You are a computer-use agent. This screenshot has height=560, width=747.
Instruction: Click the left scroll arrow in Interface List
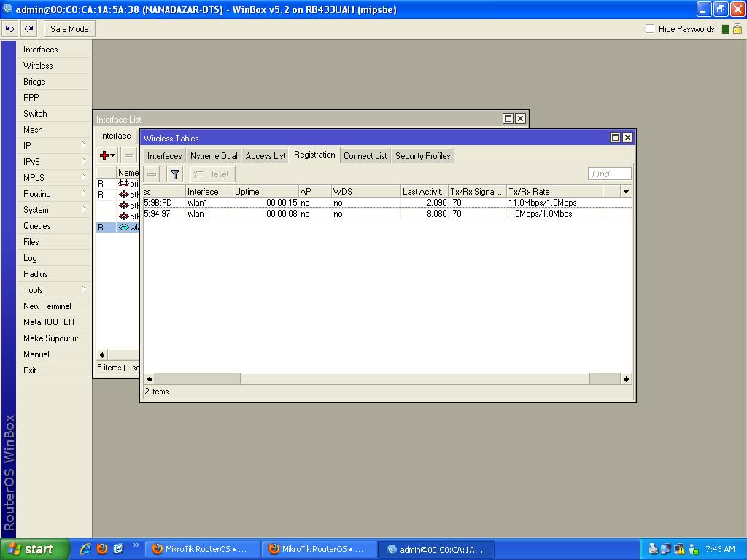(x=102, y=355)
